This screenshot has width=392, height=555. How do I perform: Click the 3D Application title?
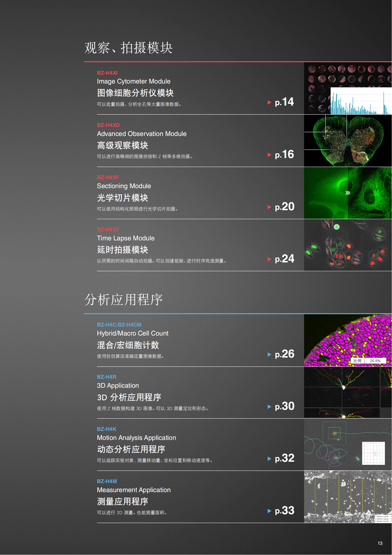(118, 386)
